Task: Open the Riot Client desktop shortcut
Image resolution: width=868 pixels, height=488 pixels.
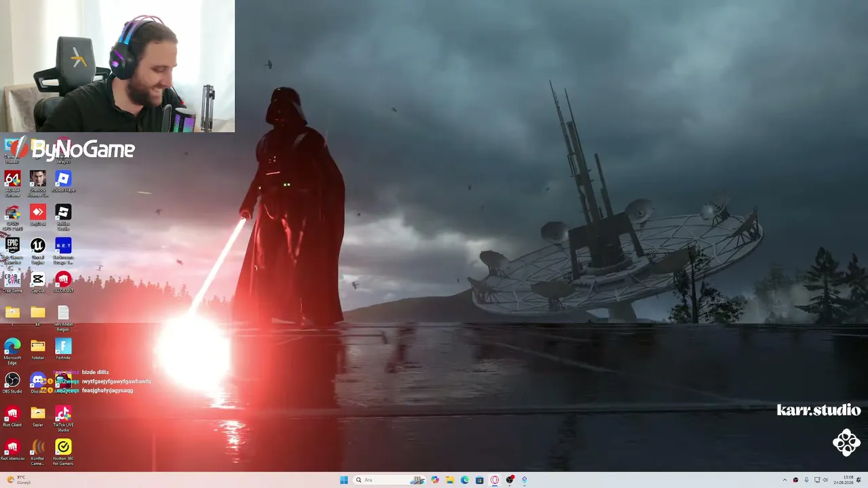Action: coord(12,417)
